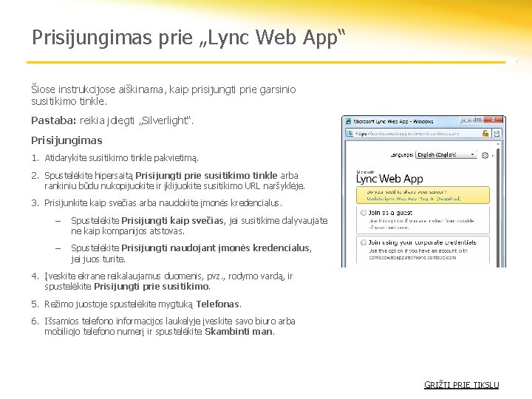This screenshot has width=532, height=399.
Task: Select the Join as a guest radio button
Action: [x=364, y=213]
